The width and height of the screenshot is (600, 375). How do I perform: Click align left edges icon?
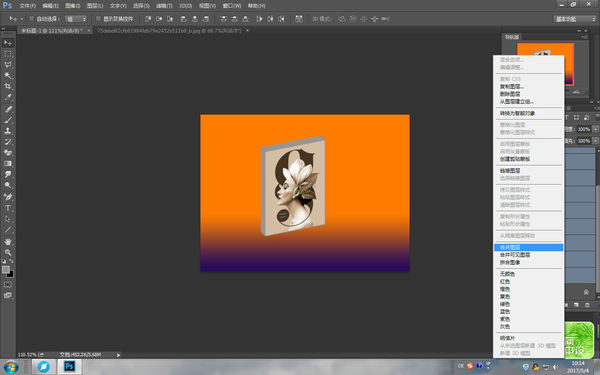184,19
